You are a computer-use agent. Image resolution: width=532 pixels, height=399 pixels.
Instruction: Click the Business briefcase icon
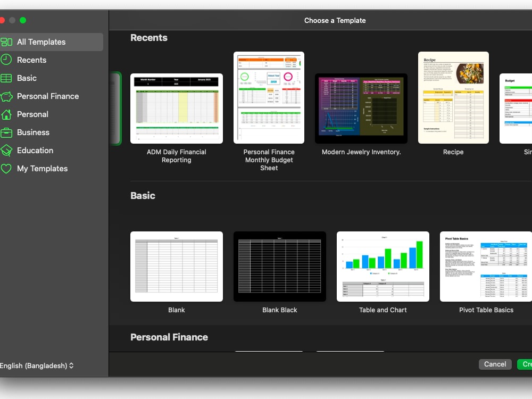pos(6,132)
